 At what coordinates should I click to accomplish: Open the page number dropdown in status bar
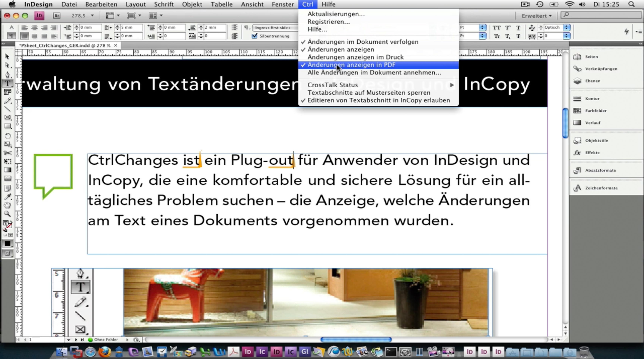pos(68,340)
